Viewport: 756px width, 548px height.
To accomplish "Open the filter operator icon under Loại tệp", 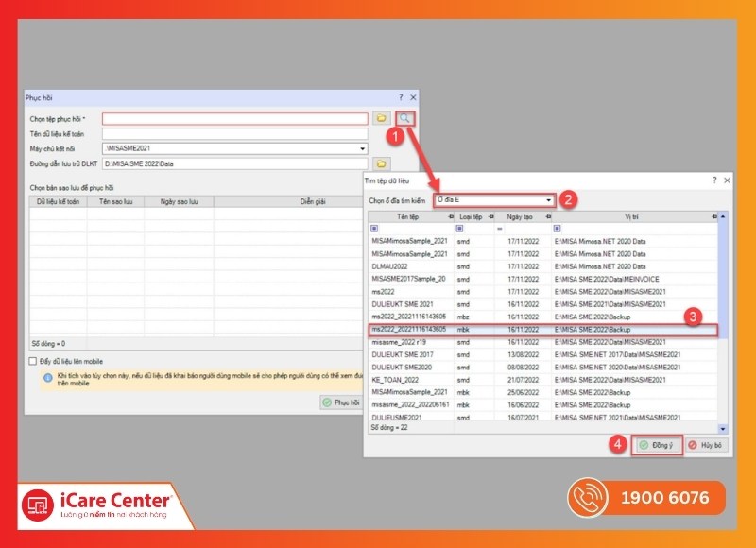I will 459,229.
